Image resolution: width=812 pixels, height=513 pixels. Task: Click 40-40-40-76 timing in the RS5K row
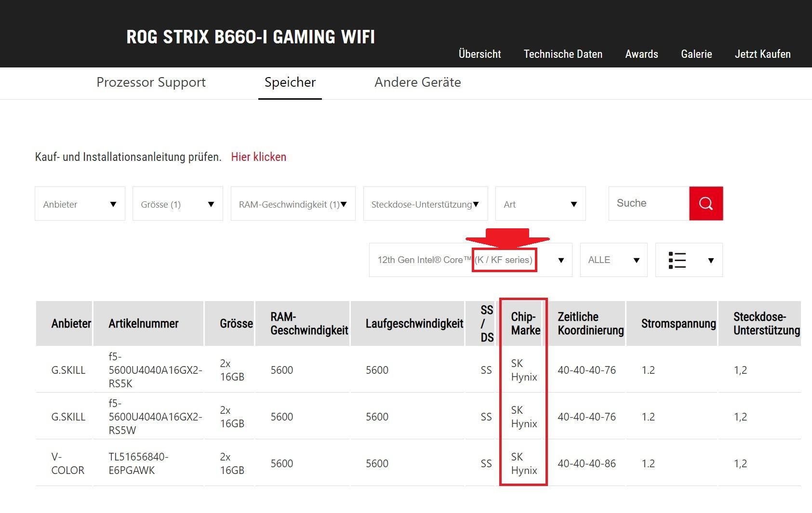[x=586, y=370]
